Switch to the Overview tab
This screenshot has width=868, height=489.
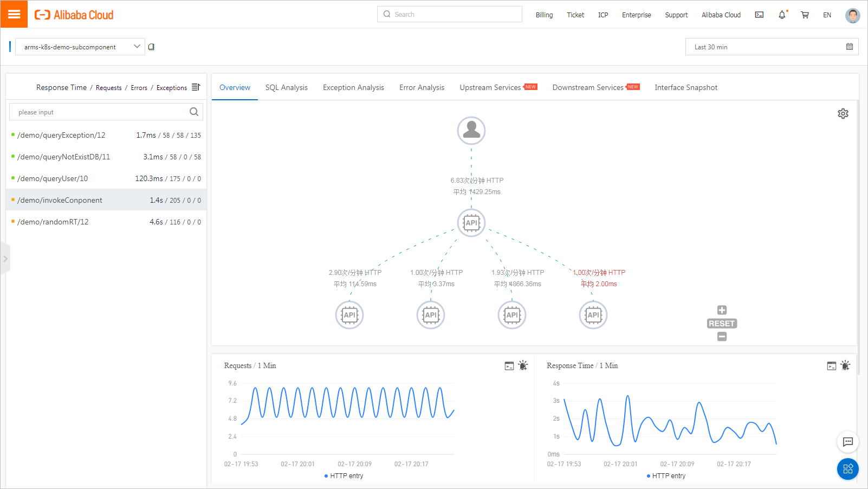[235, 87]
